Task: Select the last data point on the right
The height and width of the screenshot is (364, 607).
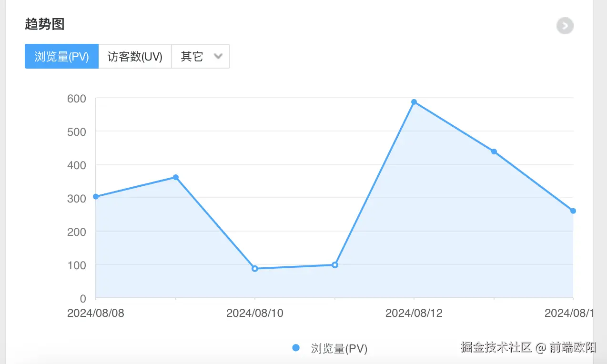Action: pos(573,210)
